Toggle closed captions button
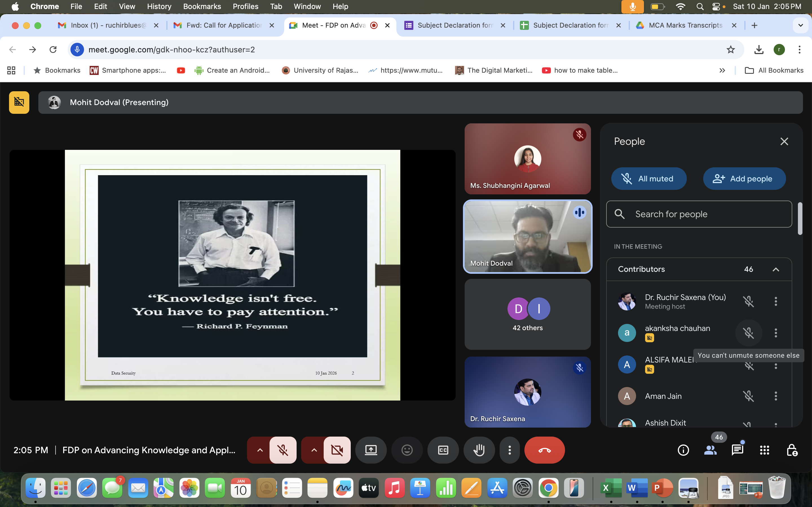The image size is (812, 507). coord(443,450)
